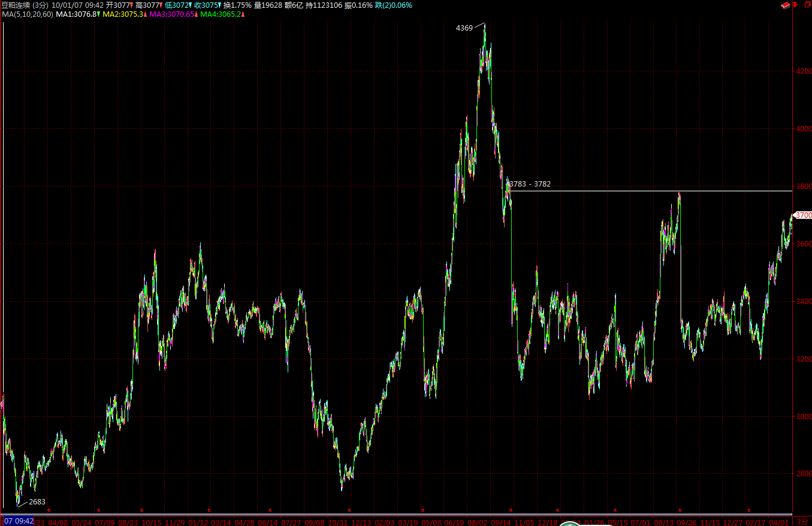Click the MA4:3065.2 green moving average value
Screen dimensions: 812x526
[221, 14]
